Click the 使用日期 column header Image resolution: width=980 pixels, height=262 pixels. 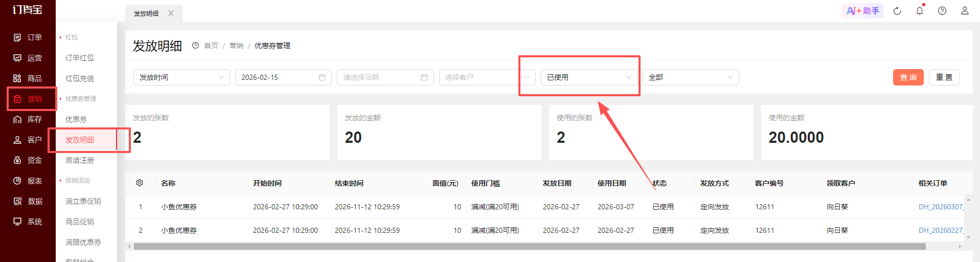612,183
